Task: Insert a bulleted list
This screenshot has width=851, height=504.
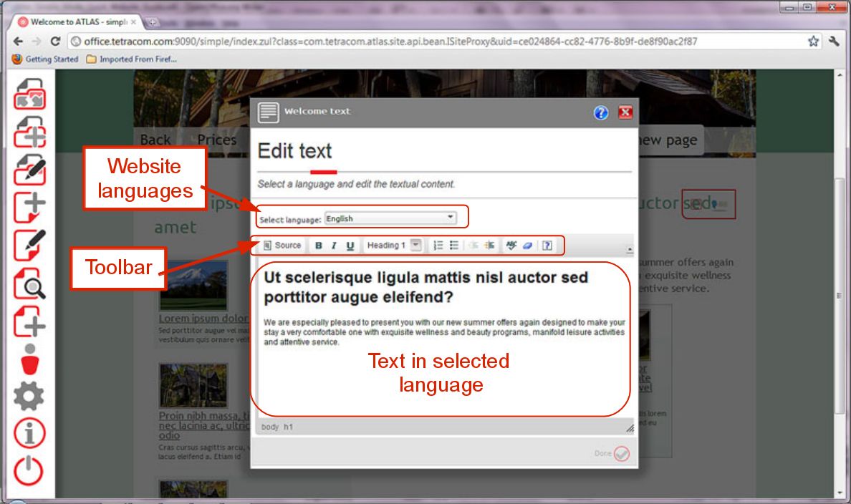Action: tap(454, 246)
